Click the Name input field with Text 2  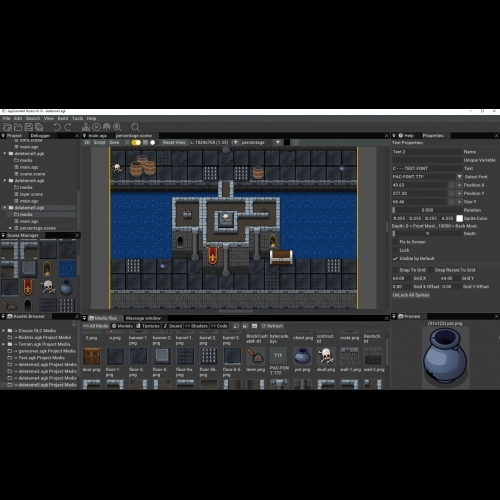pyautogui.click(x=427, y=152)
